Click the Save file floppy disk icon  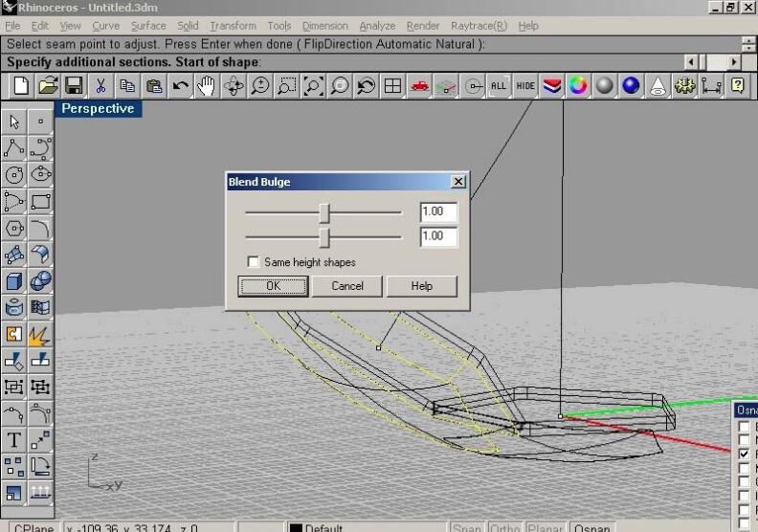74,86
